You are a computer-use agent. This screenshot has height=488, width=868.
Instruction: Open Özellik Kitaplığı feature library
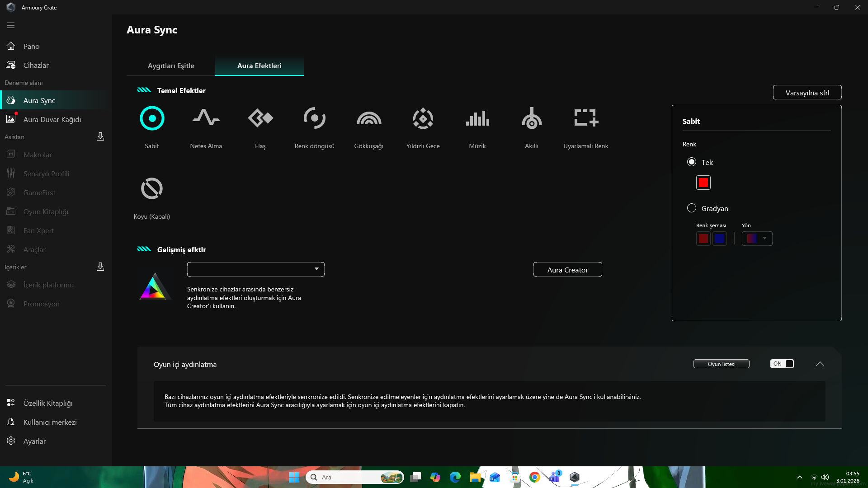56,403
